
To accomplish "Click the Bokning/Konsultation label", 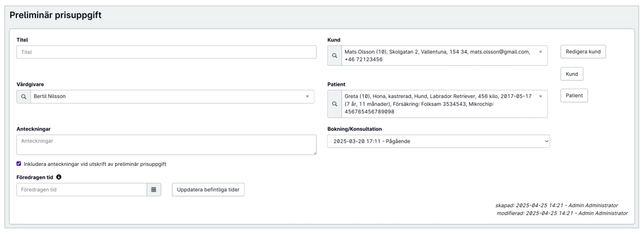I will (x=354, y=129).
